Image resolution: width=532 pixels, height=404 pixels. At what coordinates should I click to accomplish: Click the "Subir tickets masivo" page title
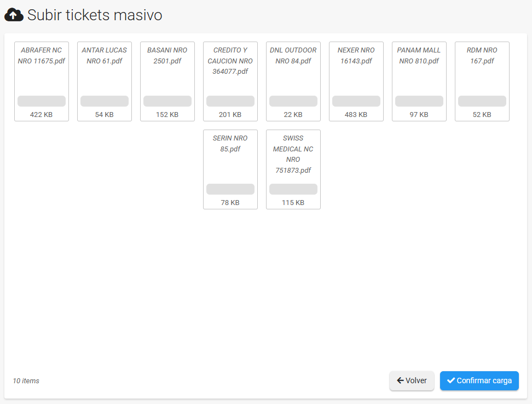tap(95, 15)
